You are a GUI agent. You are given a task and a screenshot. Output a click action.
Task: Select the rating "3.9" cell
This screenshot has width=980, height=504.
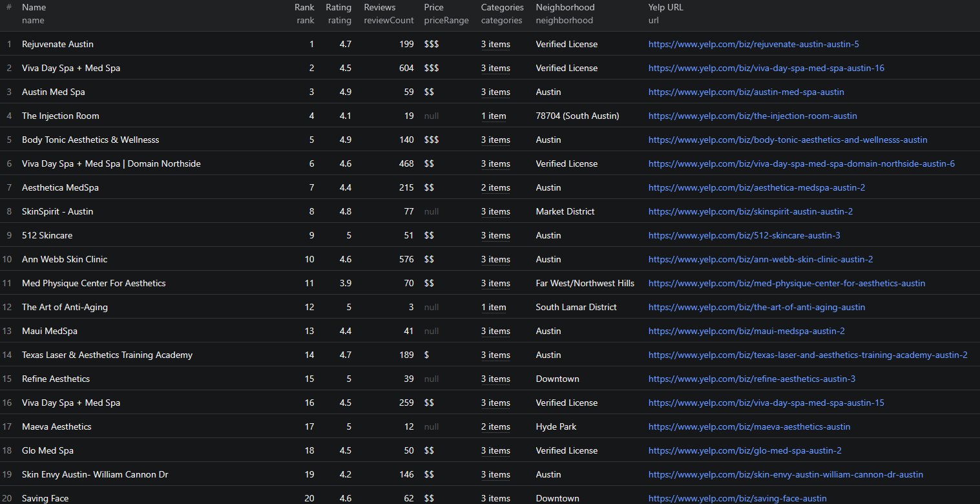345,283
